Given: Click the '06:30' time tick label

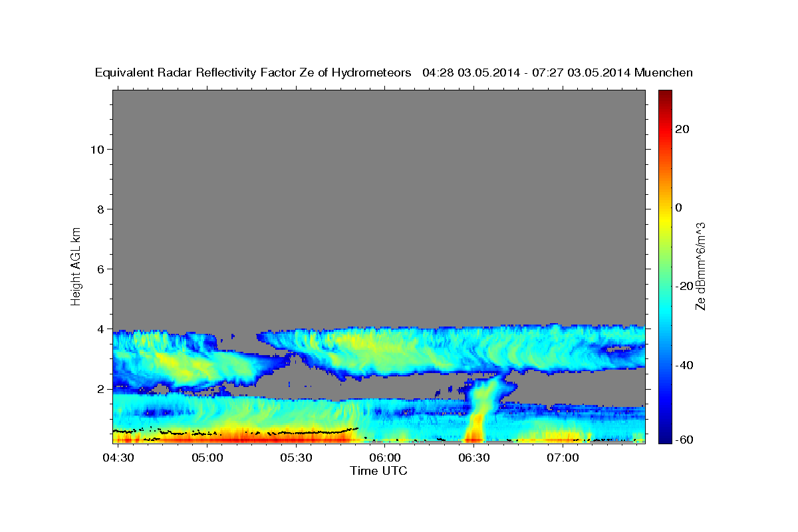Looking at the screenshot, I should [x=473, y=458].
